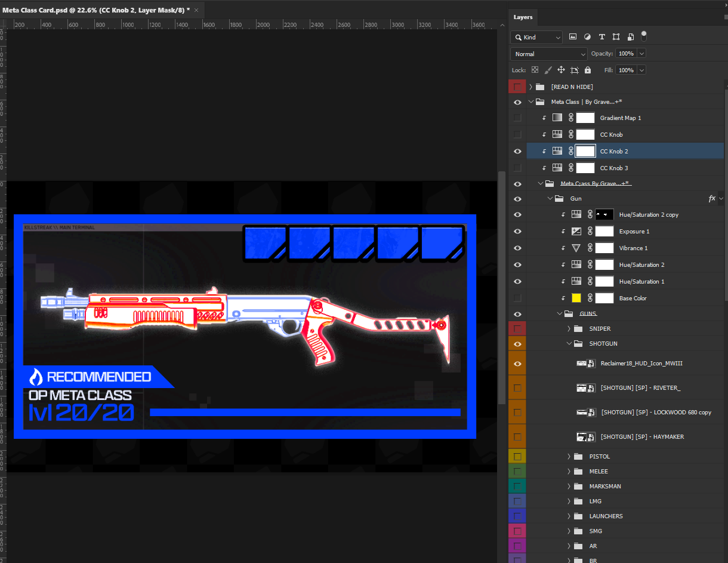This screenshot has width=728, height=563.
Task: Click Hue/Saturation 2 adjustment icon
Action: click(576, 264)
